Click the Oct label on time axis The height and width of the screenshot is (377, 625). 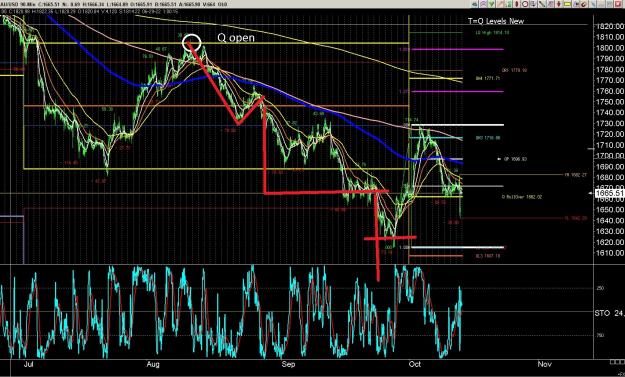tap(415, 364)
